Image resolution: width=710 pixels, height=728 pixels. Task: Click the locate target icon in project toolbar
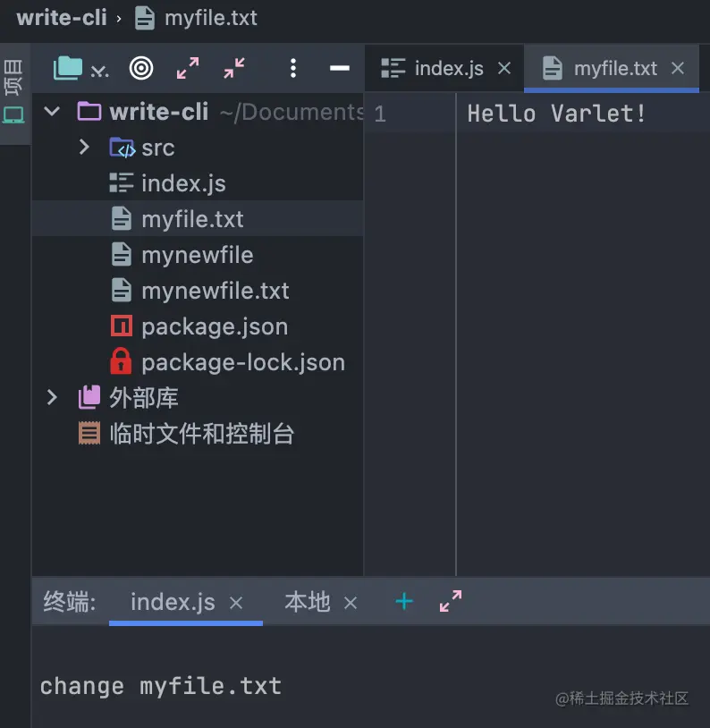[x=141, y=68]
